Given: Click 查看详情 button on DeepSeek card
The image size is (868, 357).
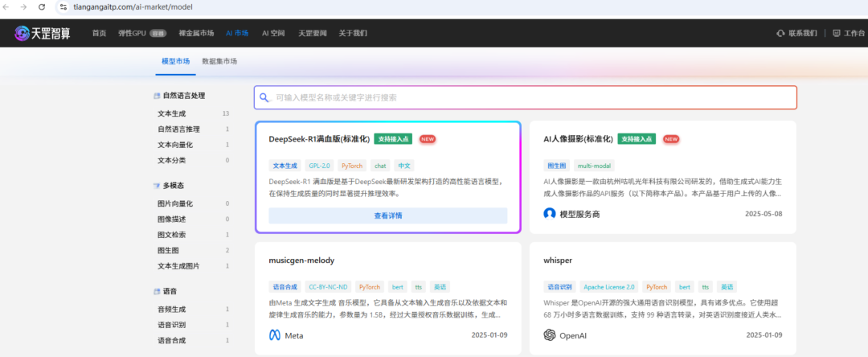Looking at the screenshot, I should pos(388,215).
